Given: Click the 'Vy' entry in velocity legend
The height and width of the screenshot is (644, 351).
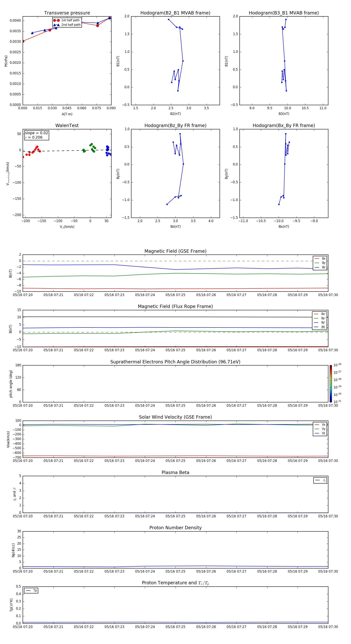Looking at the screenshot, I should click(x=320, y=429).
